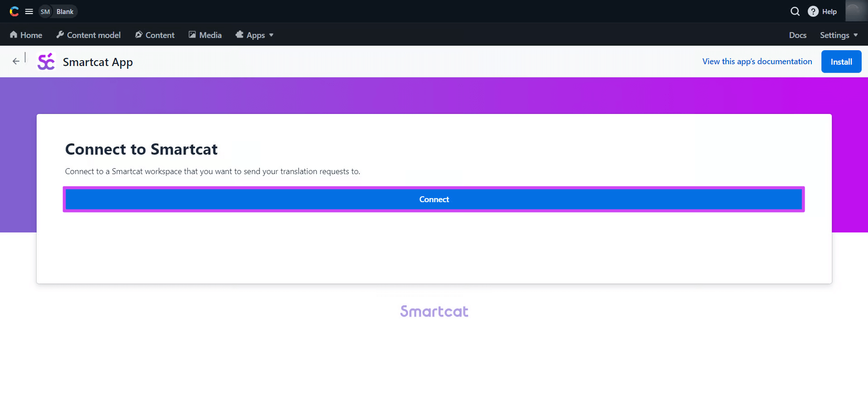This screenshot has width=868, height=412.
Task: Click the Smartcat App title text
Action: [98, 62]
